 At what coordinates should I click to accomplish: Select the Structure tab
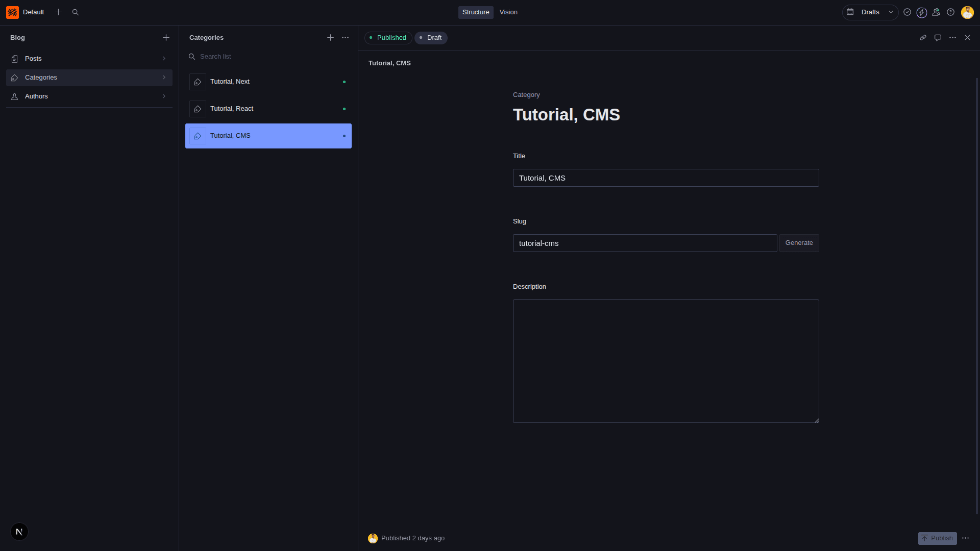(x=475, y=12)
